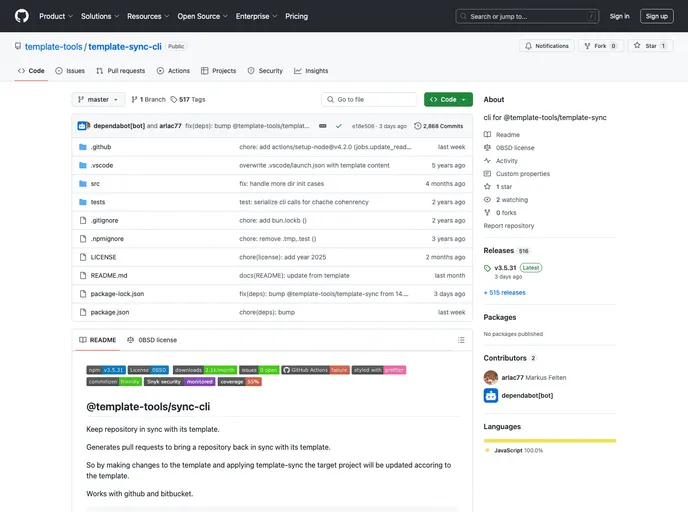Open the Activity link in About
The image size is (688, 512).
click(x=506, y=161)
